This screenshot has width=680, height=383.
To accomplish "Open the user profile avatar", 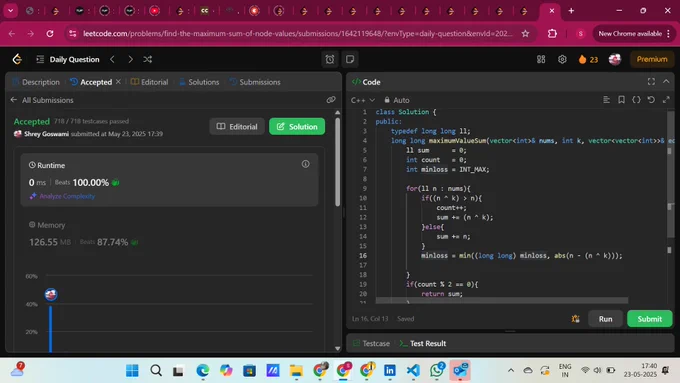I will 615,59.
